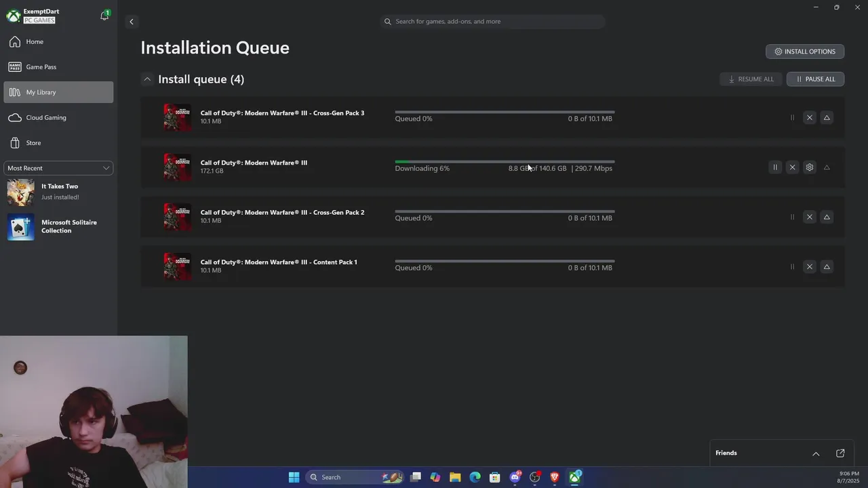Pause Content Pack 1 download
868x488 pixels.
pyautogui.click(x=792, y=267)
